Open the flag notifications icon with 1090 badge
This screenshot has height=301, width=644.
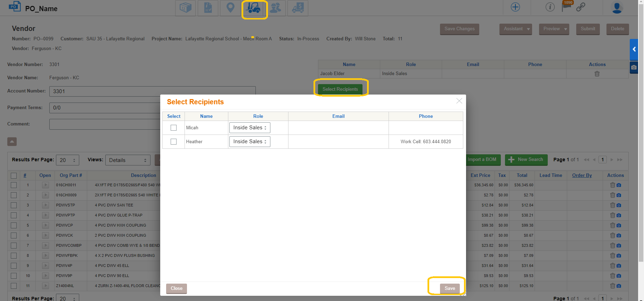point(566,6)
